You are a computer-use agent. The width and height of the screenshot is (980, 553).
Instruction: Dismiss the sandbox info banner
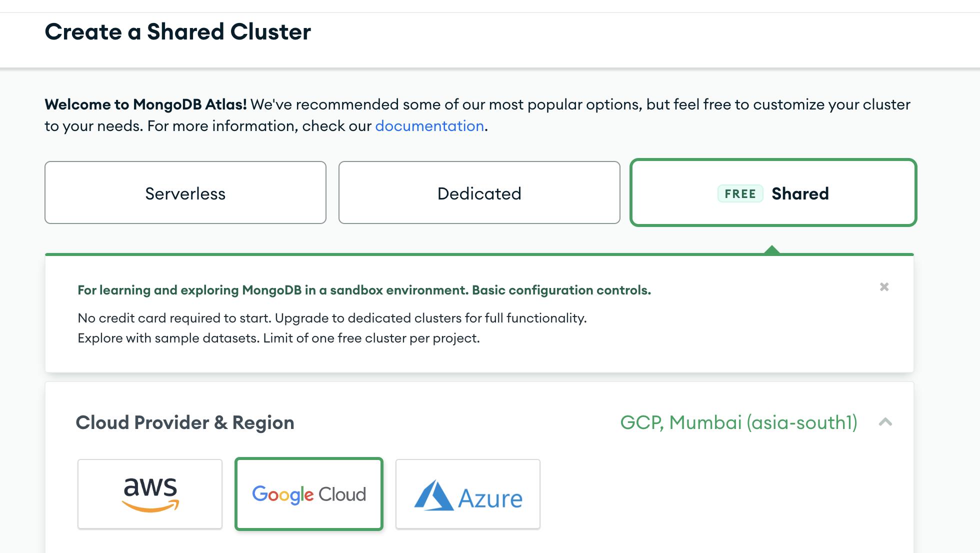[884, 286]
